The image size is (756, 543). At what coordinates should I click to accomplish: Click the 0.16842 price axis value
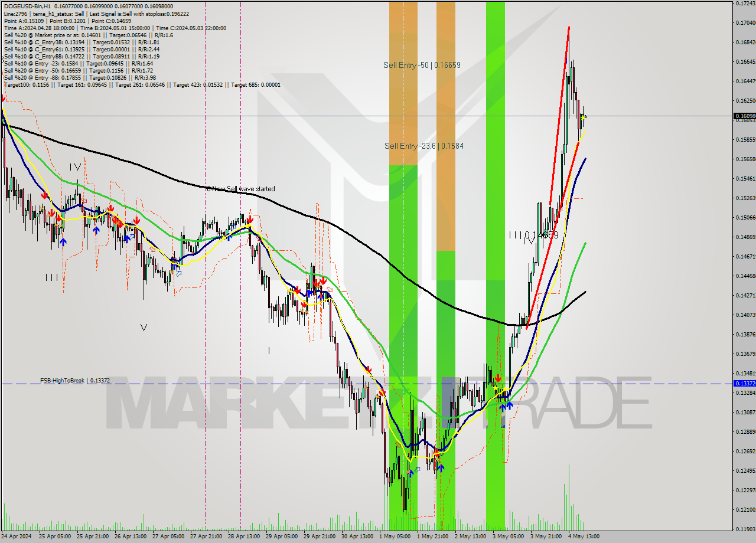745,42
